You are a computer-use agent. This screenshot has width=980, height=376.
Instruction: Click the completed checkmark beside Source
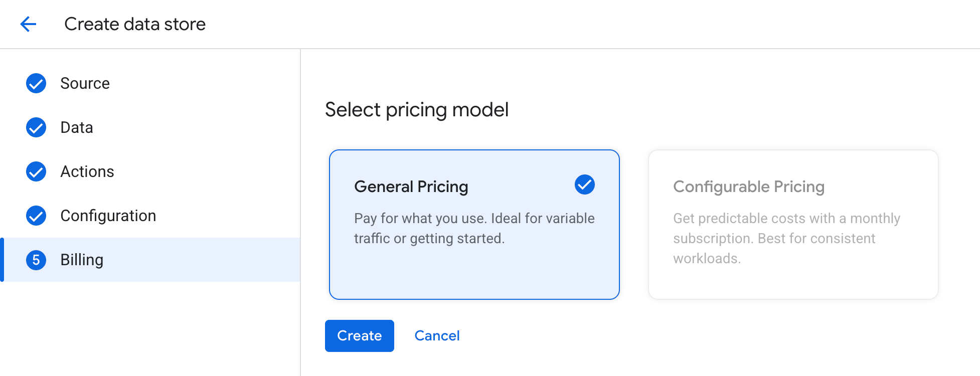pyautogui.click(x=35, y=83)
